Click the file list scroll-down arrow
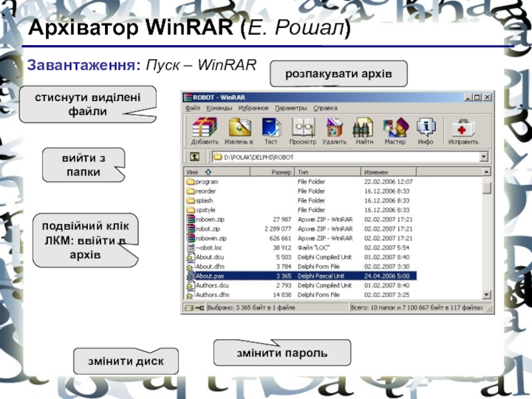 pos(487,295)
